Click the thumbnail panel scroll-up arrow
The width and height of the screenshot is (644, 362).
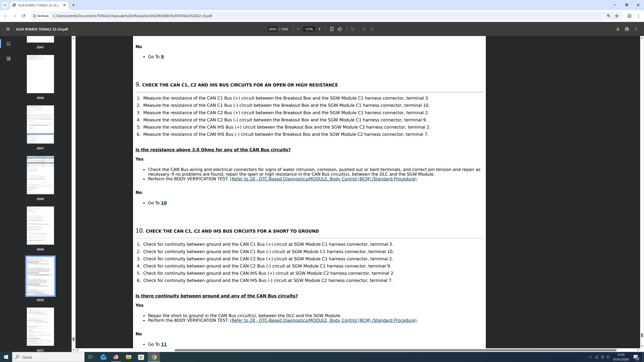[x=73, y=38]
